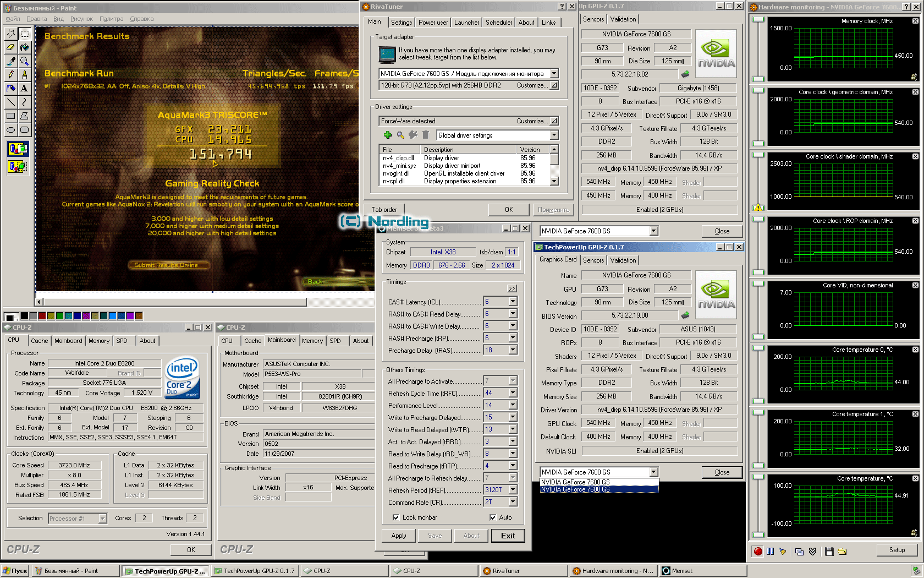Pick the Airbrush spray tool in Paint
Screen dimensions: 924x578
coord(10,88)
